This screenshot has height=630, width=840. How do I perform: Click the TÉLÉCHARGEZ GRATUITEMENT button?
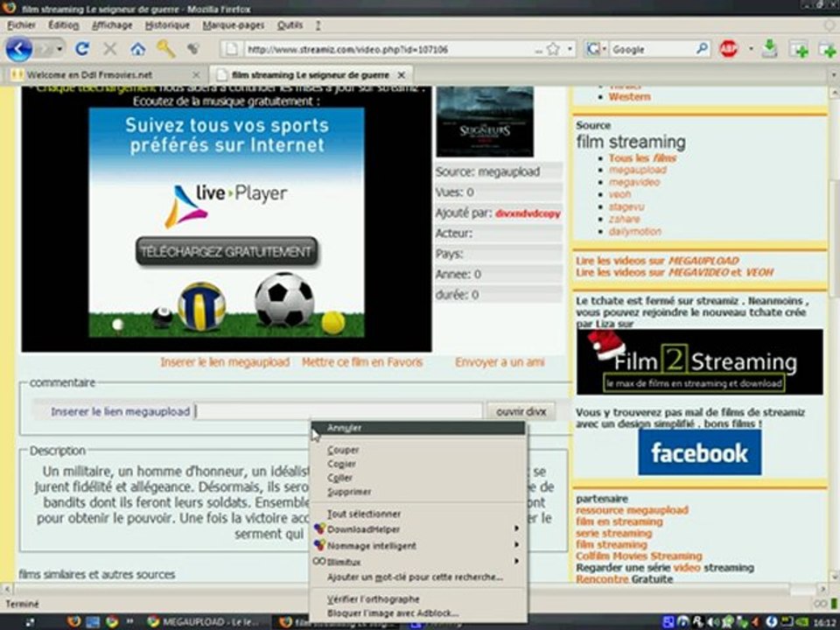(226, 251)
